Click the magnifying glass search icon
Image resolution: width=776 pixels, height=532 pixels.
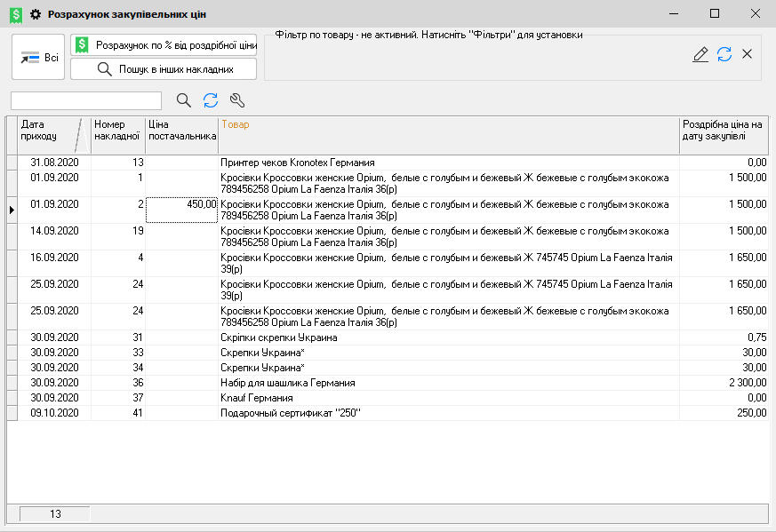click(x=184, y=100)
